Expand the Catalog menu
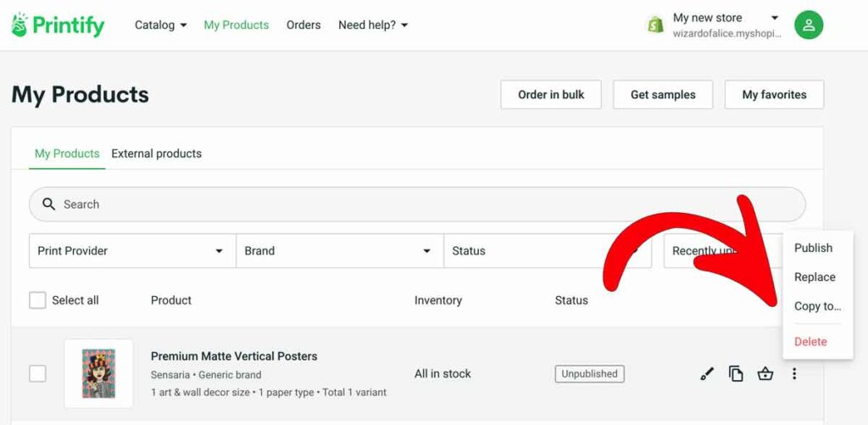This screenshot has width=868, height=425. pos(160,25)
